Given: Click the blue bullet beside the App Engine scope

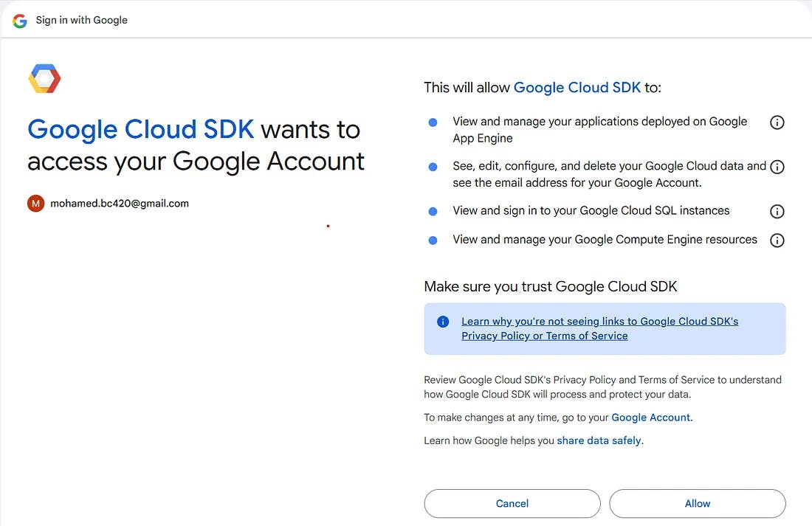Looking at the screenshot, I should point(433,124).
